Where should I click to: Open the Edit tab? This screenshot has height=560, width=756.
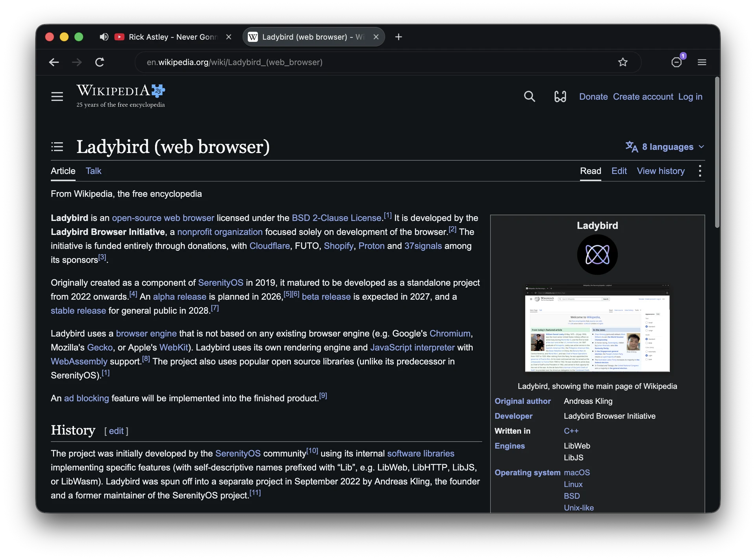click(x=619, y=171)
